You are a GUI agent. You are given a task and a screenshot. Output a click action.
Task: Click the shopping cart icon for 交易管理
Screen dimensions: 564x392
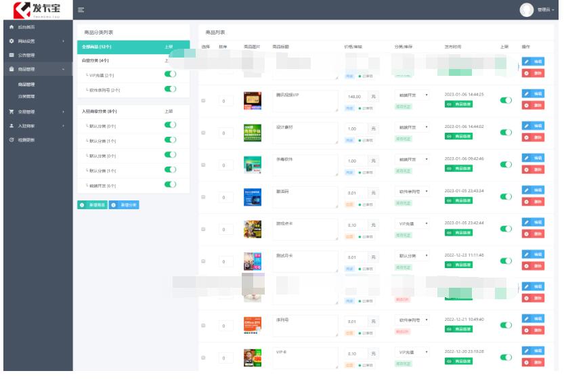tap(12, 112)
